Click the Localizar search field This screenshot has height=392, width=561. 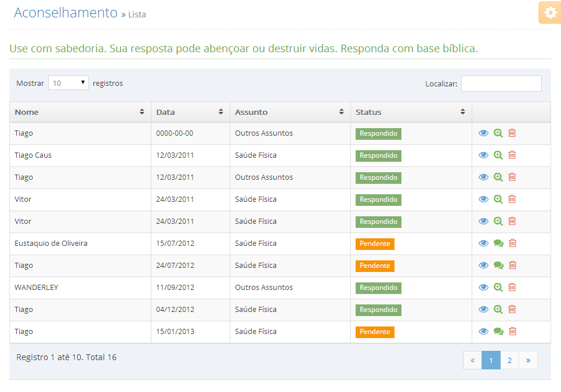click(501, 84)
